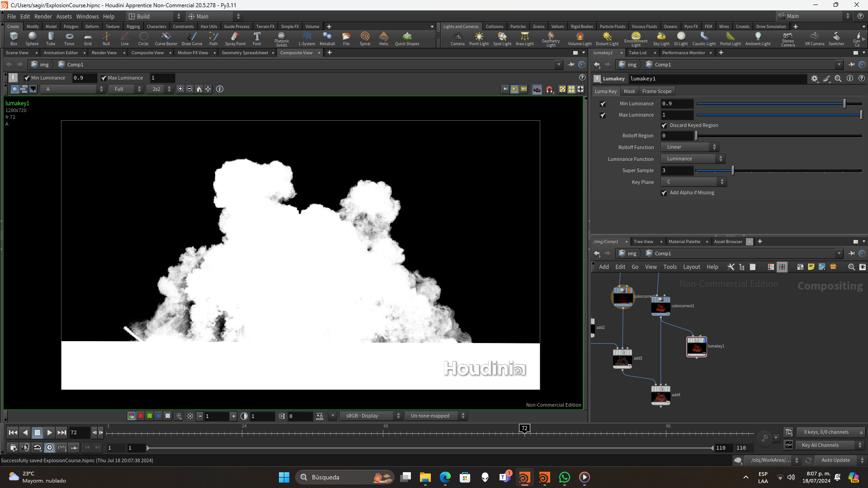
Task: Expand the Luminance Function dropdown
Action: click(693, 159)
